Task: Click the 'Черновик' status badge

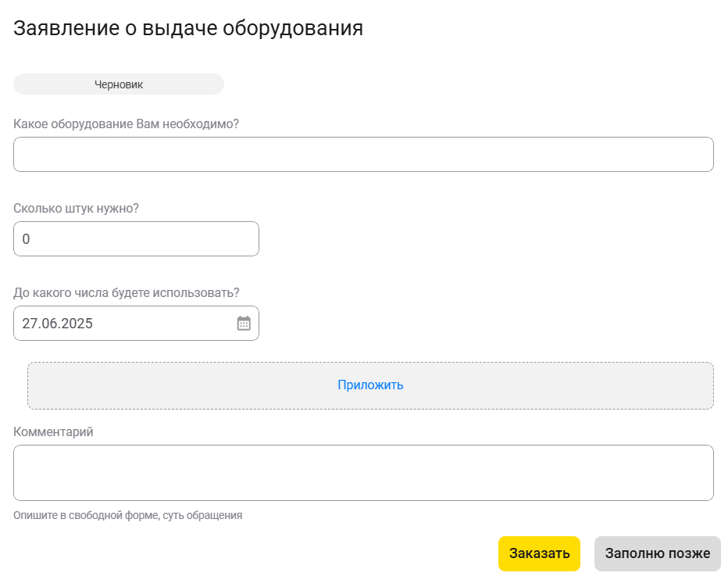Action: point(119,84)
